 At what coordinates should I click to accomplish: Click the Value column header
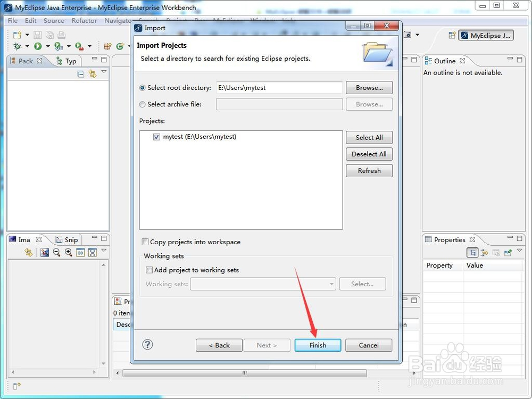tap(493, 265)
